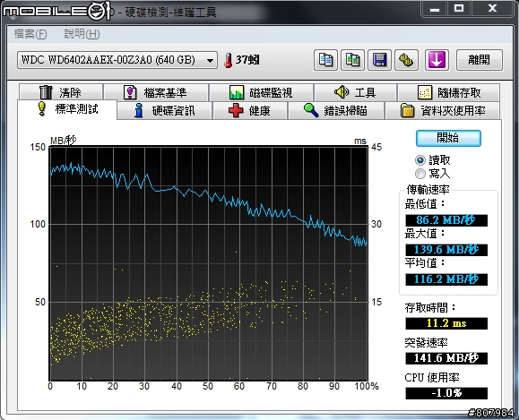Switch to the 工具 tab
This screenshot has height=420, width=519.
(356, 92)
